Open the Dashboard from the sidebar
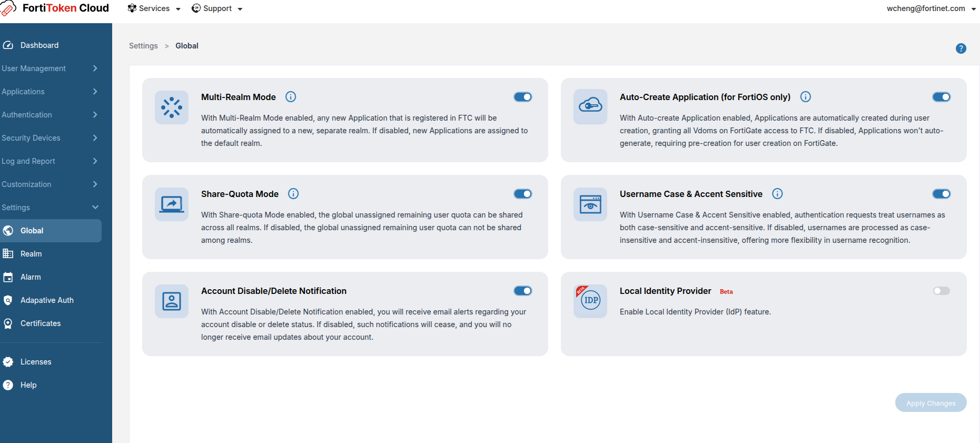980x443 pixels. point(39,45)
